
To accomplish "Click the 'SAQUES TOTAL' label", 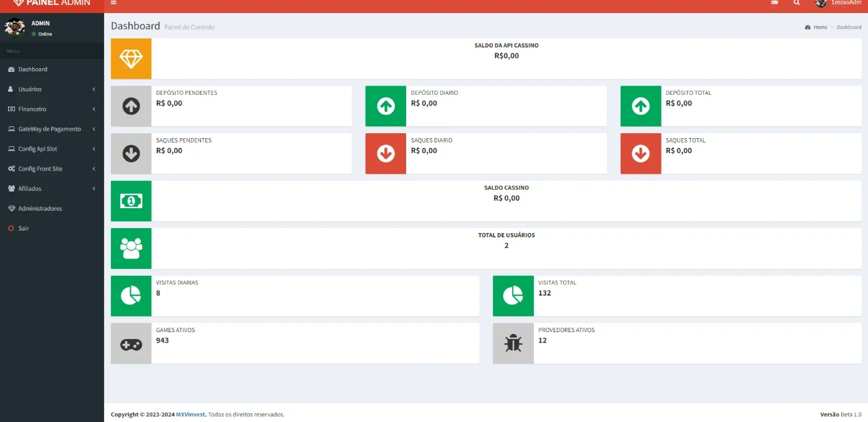I will point(686,141).
